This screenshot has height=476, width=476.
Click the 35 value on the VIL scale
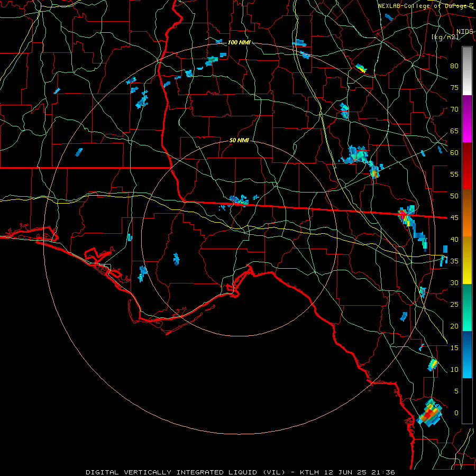(454, 261)
